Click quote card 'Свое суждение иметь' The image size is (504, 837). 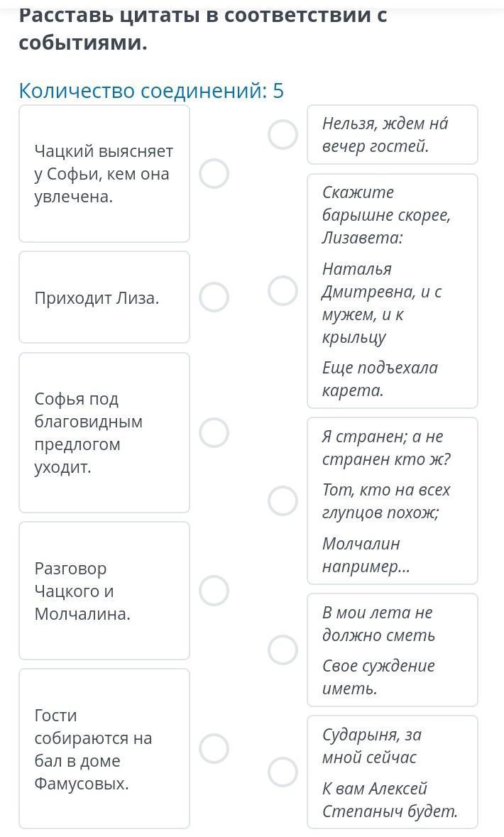pyautogui.click(x=393, y=650)
